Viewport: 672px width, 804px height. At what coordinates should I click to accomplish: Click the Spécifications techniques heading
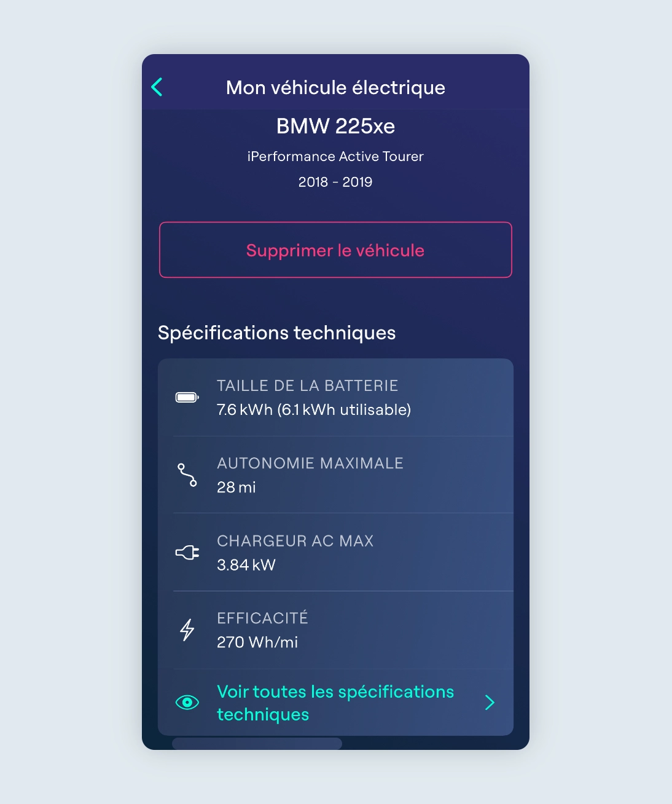276,333
